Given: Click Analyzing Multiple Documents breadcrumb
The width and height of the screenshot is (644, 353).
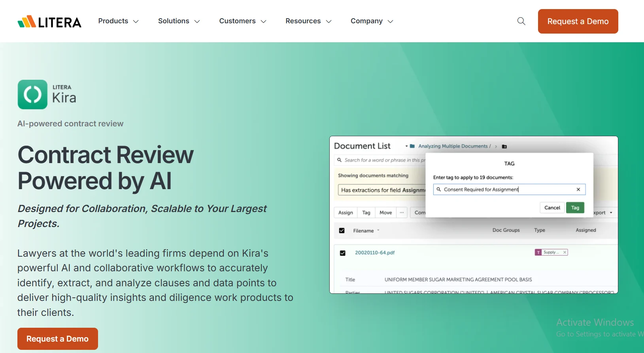Looking at the screenshot, I should pos(453,146).
